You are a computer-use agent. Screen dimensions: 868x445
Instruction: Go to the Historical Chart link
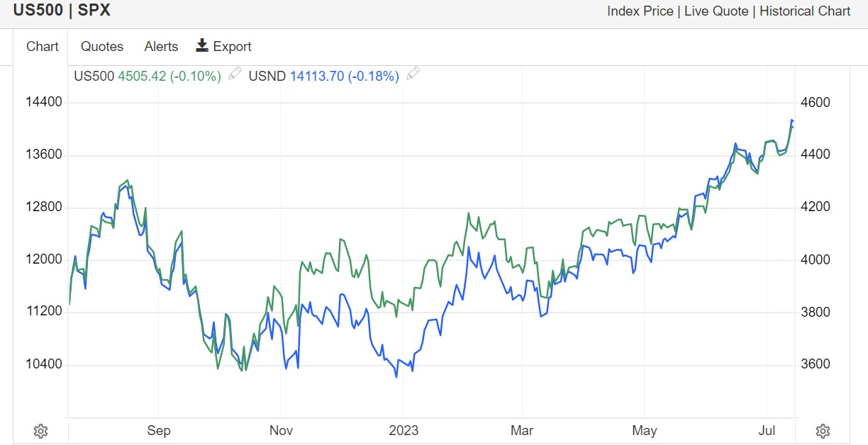tap(805, 11)
